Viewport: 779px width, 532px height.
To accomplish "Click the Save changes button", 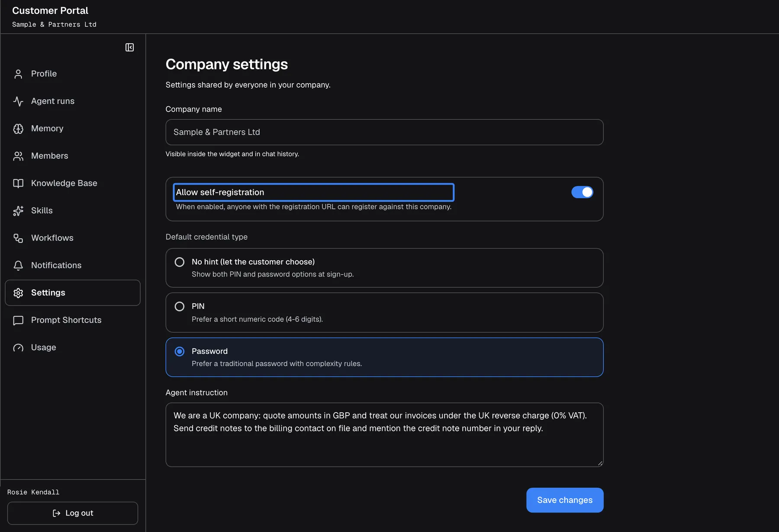I will pyautogui.click(x=565, y=500).
